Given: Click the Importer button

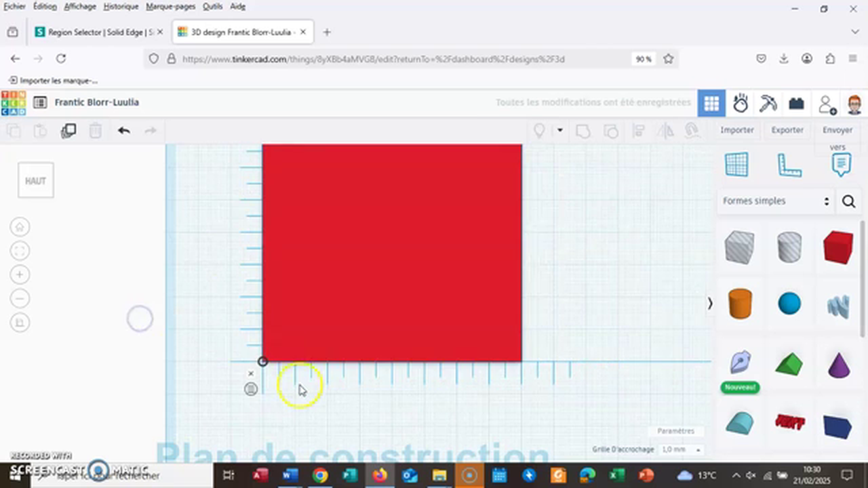Looking at the screenshot, I should tap(737, 130).
